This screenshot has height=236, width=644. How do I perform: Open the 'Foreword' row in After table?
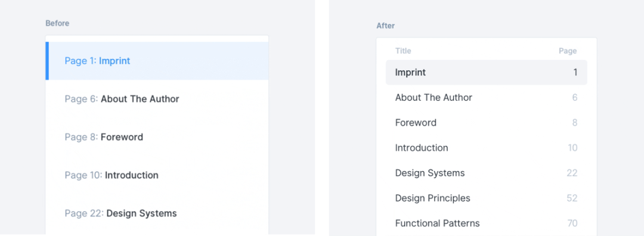tap(487, 123)
